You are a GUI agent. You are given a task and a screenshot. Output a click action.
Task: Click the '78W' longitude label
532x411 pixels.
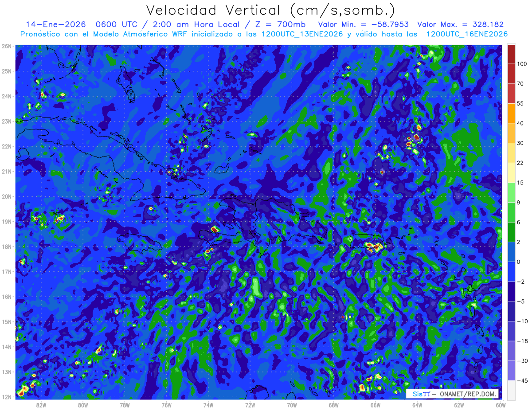(125, 405)
